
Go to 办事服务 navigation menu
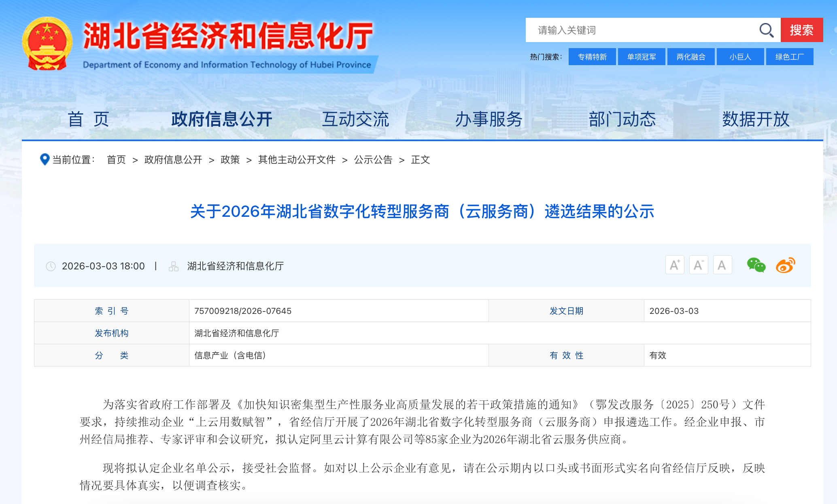[x=489, y=119]
